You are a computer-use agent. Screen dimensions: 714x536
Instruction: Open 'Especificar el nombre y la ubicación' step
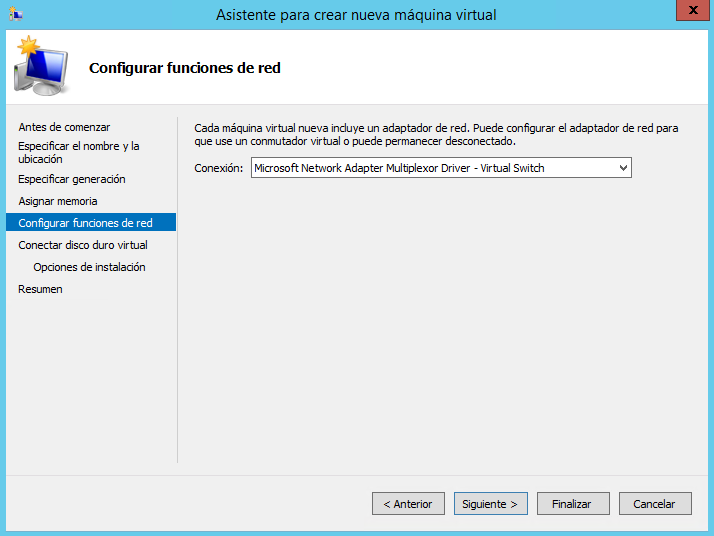coord(79,153)
